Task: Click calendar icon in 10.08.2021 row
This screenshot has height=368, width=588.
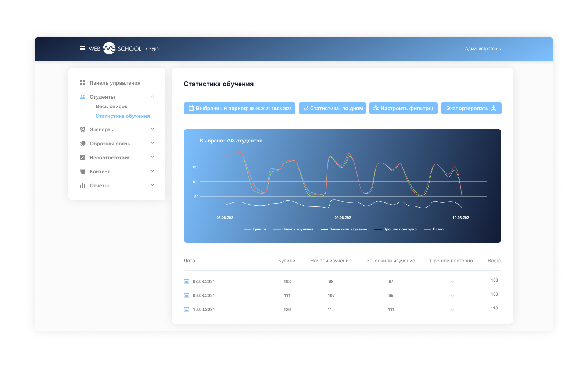Action: 186,309
